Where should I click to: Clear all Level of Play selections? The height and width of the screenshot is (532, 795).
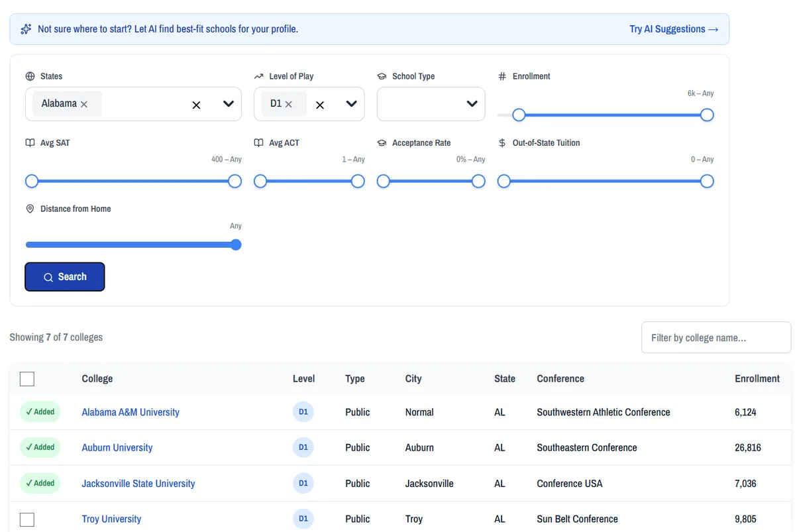[319, 105]
